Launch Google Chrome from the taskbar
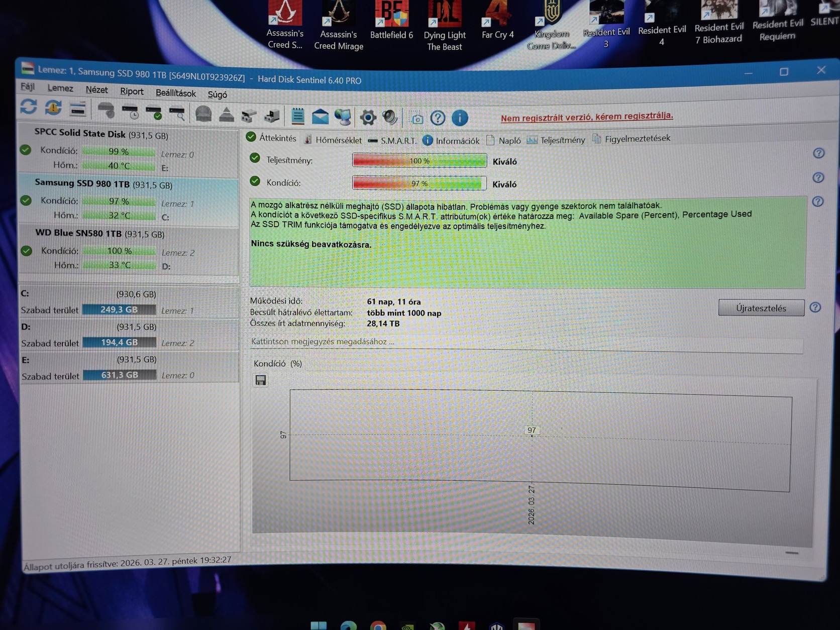 [x=378, y=626]
